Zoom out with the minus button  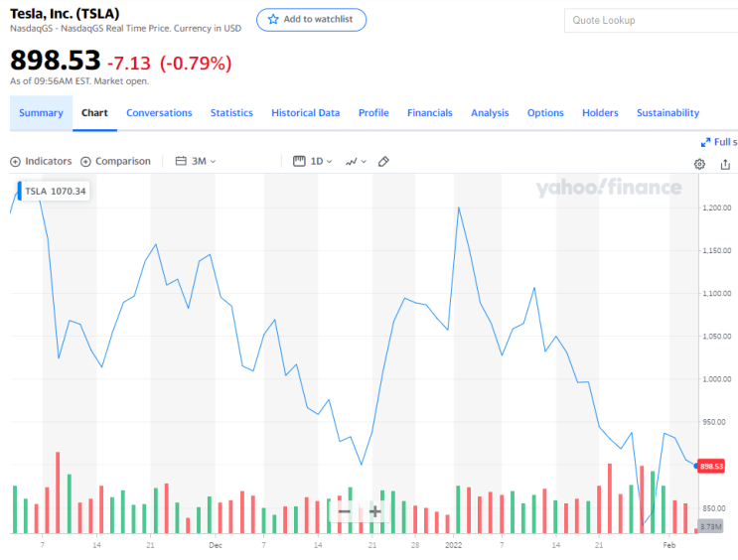[345, 511]
